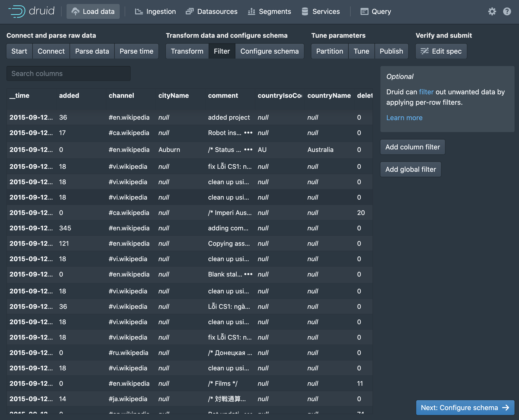Open settings gear menu
This screenshot has height=420, width=519.
492,11
